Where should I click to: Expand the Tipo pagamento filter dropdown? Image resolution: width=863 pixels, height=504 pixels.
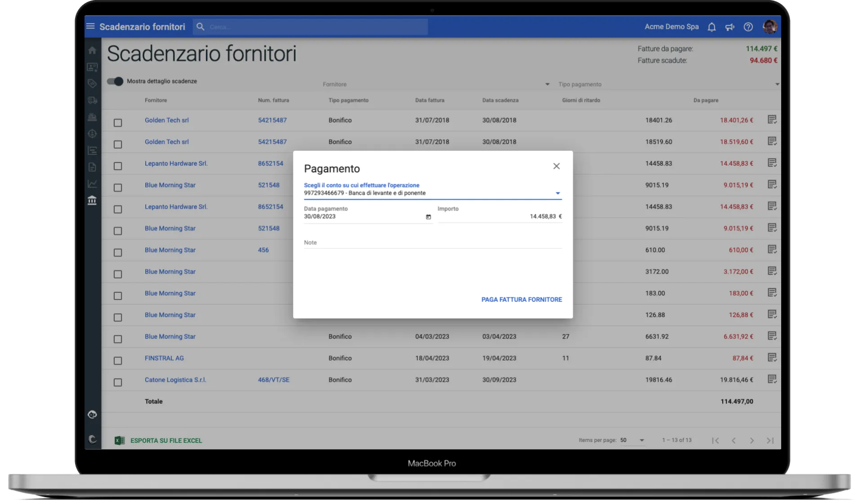(777, 84)
